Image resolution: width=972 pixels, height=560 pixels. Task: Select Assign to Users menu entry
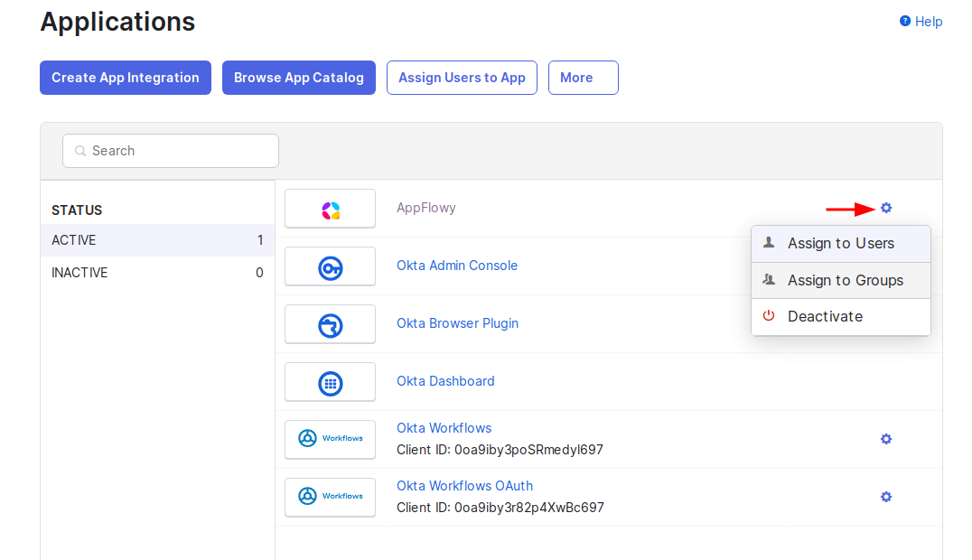pyautogui.click(x=841, y=244)
